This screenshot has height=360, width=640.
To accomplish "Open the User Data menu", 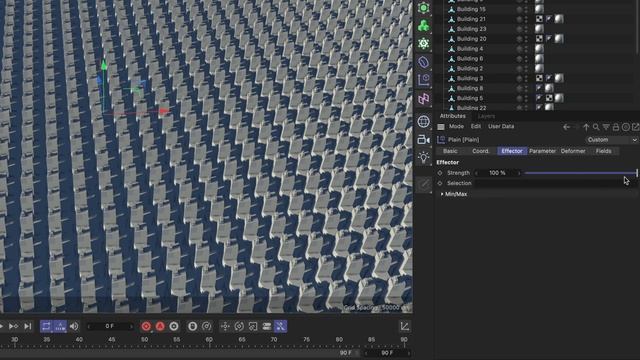I will tap(501, 127).
